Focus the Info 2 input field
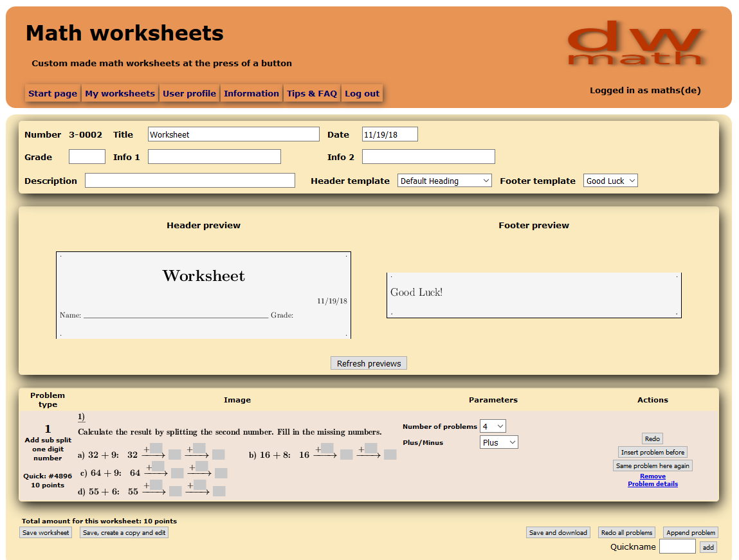The width and height of the screenshot is (739, 560). coord(428,157)
